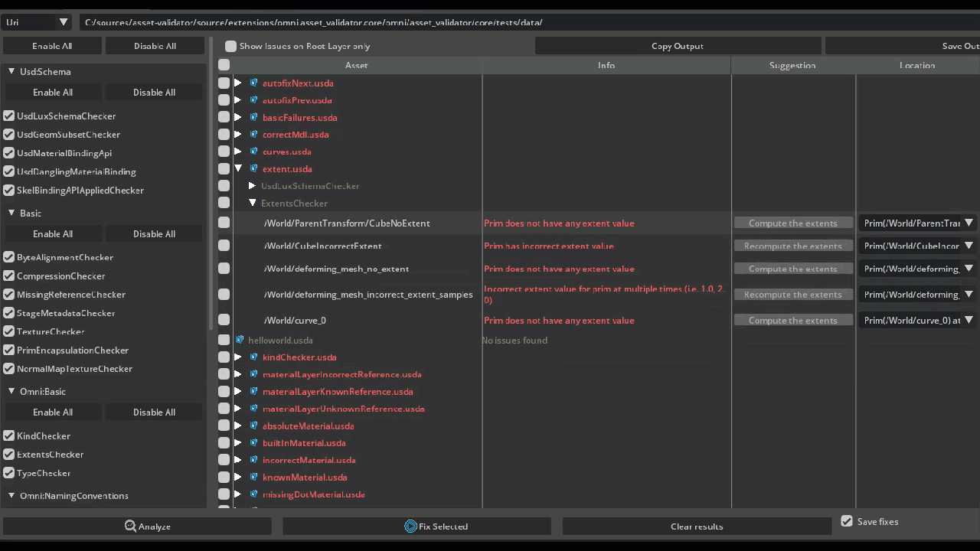Collapse the ExtentsChecker results node
This screenshot has width=980, height=551.
tap(252, 204)
